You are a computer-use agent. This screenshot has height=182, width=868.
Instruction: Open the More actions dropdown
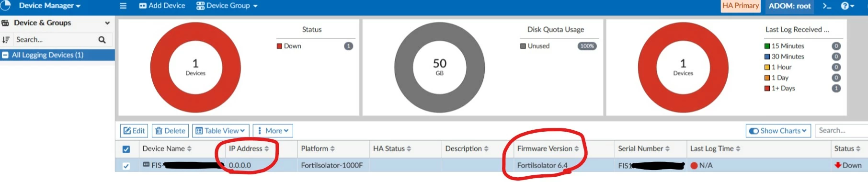[273, 131]
